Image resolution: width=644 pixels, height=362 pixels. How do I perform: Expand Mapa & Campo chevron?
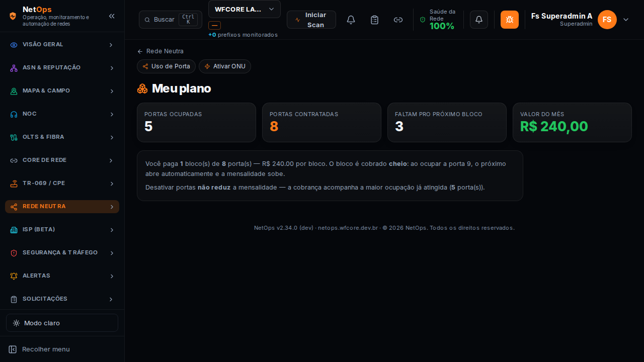[x=111, y=91]
